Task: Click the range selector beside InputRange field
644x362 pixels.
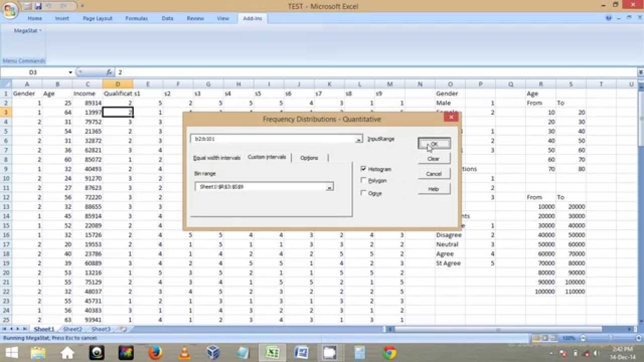Action: 359,139
